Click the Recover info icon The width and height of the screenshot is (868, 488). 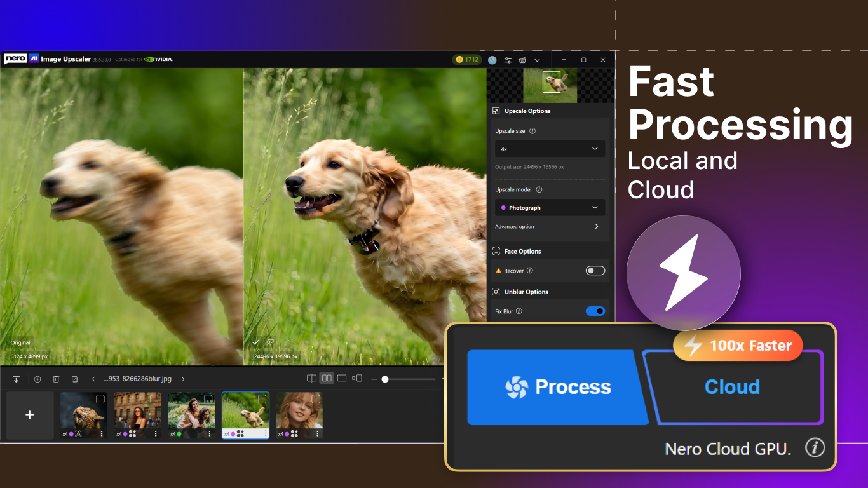point(530,271)
